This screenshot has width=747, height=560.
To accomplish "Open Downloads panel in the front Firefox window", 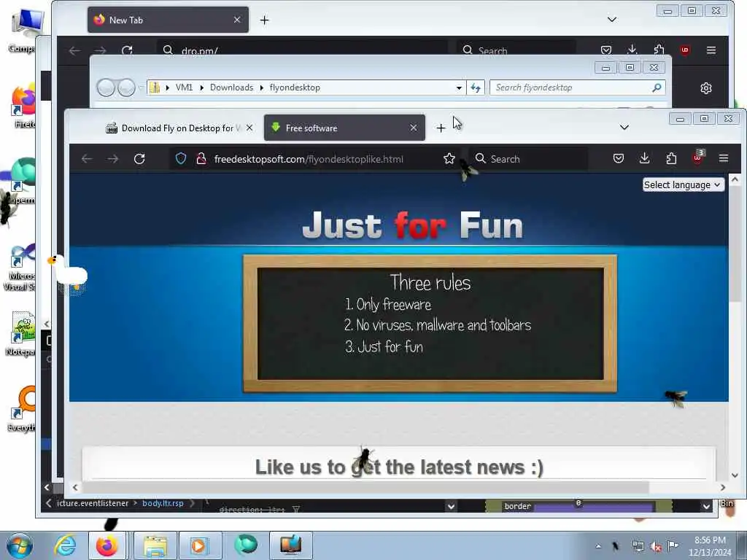I will pos(645,158).
